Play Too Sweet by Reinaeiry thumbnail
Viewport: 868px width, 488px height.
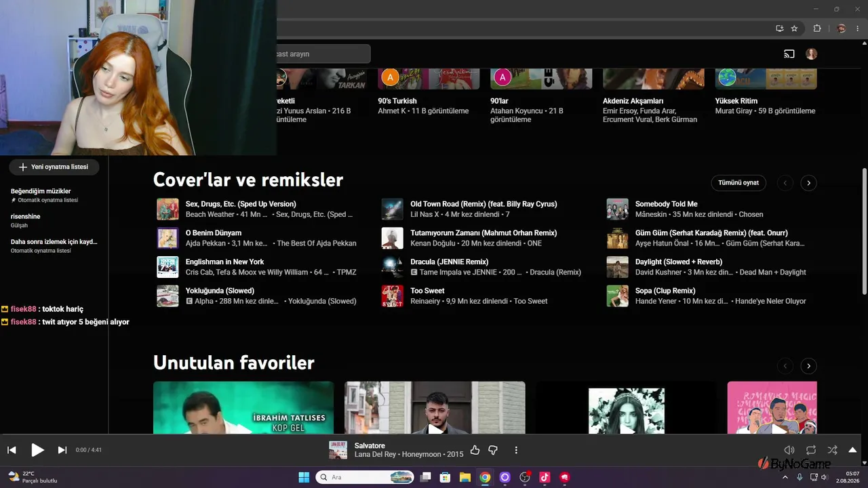tap(393, 296)
